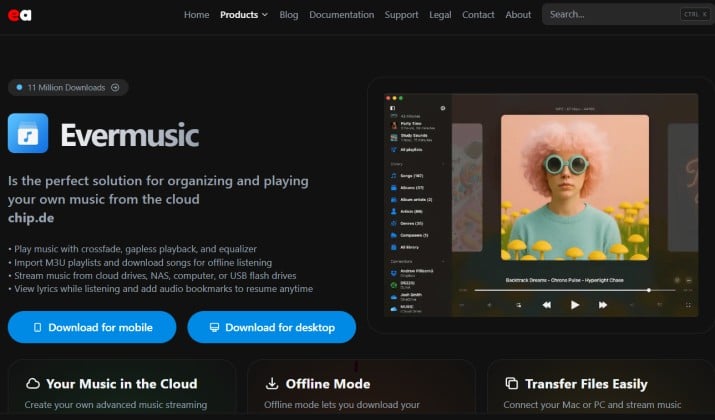Expand the Products dropdown menu
The image size is (715, 420).
(244, 15)
